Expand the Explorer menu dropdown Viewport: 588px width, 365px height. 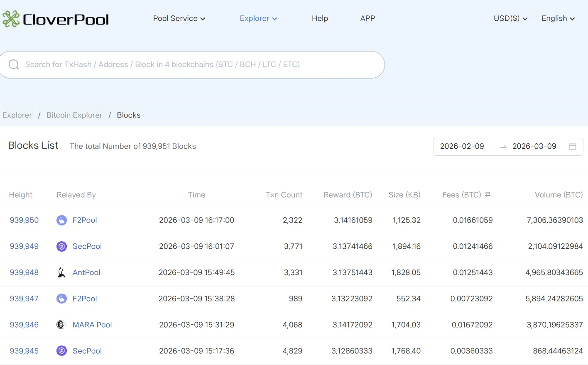point(258,19)
